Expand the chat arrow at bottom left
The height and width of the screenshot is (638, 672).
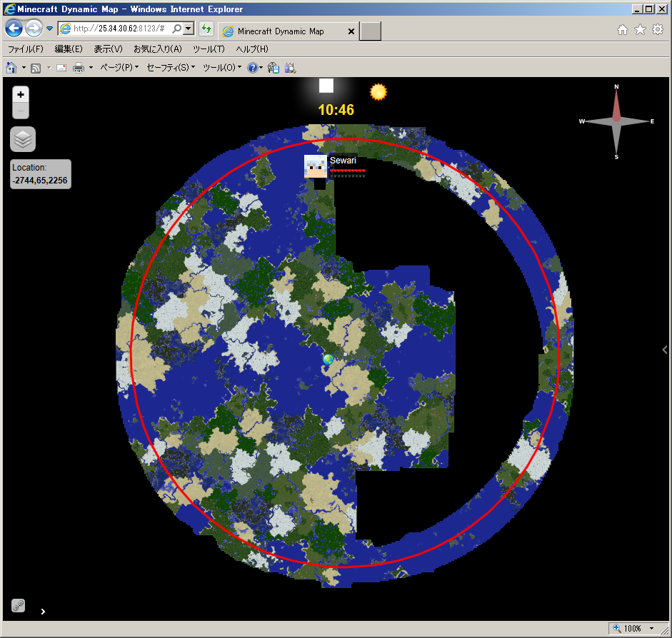point(43,612)
